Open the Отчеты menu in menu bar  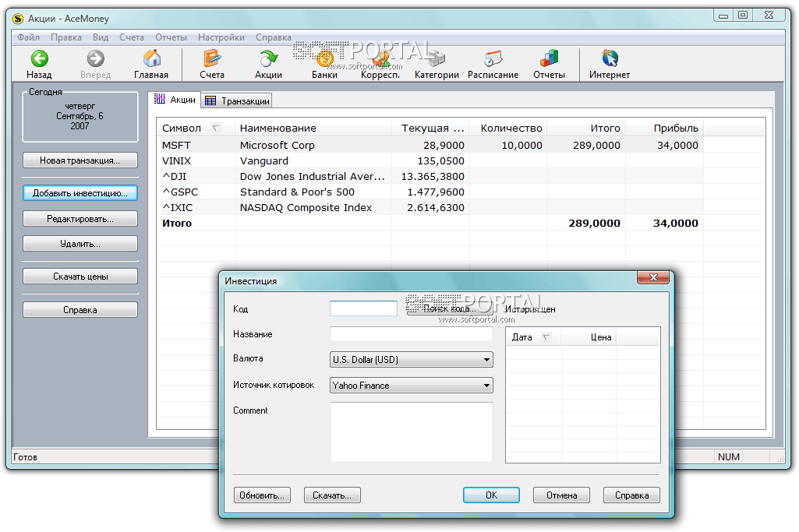(x=171, y=37)
